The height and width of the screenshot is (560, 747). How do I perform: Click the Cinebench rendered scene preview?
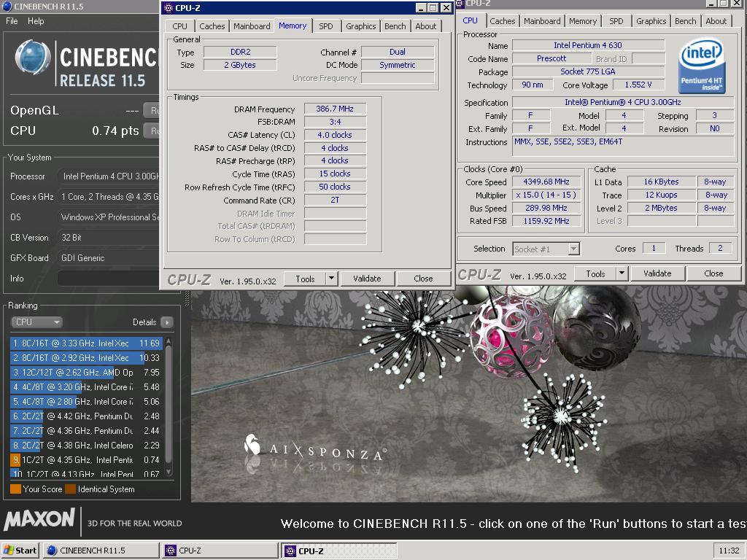click(x=469, y=395)
